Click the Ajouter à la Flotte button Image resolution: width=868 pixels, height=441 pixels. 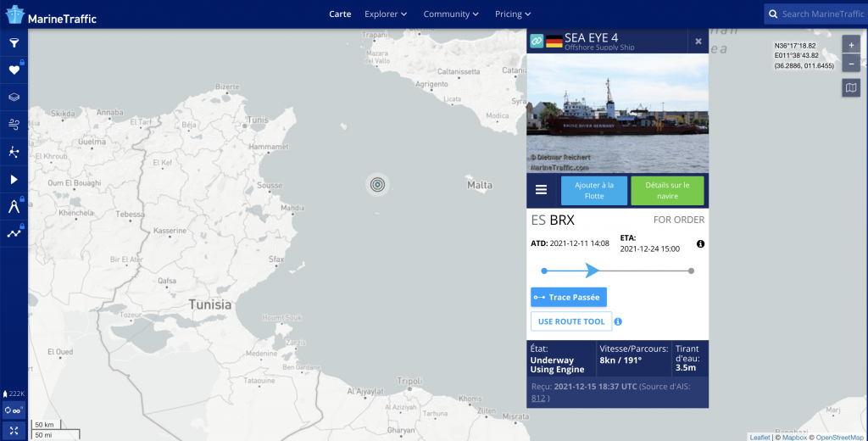[594, 191]
